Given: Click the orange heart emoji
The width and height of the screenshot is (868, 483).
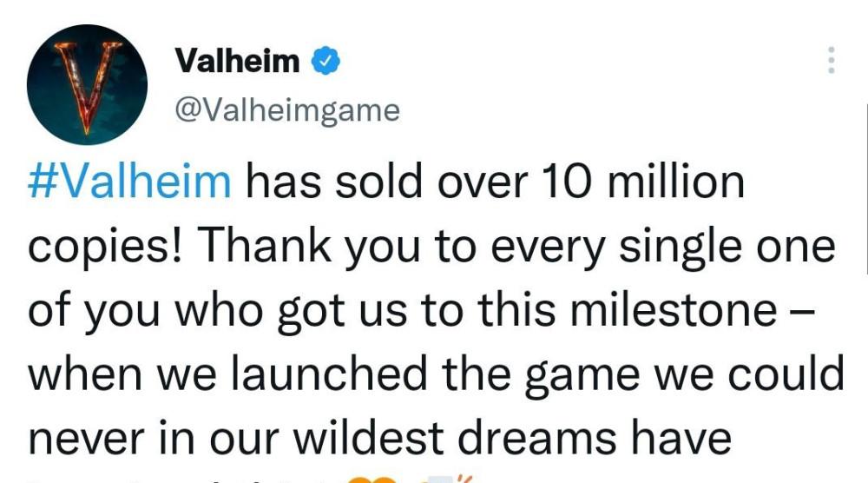Looking at the screenshot, I should [x=372, y=480].
